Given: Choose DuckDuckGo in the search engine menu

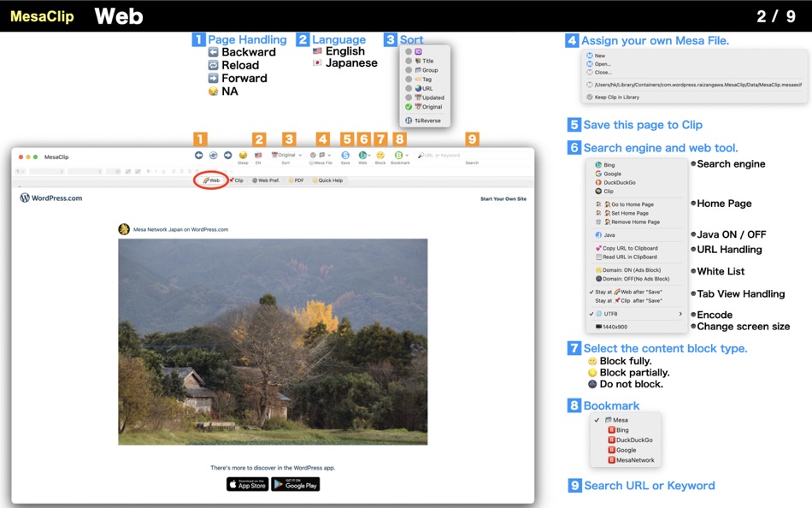Looking at the screenshot, I should pos(615,182).
